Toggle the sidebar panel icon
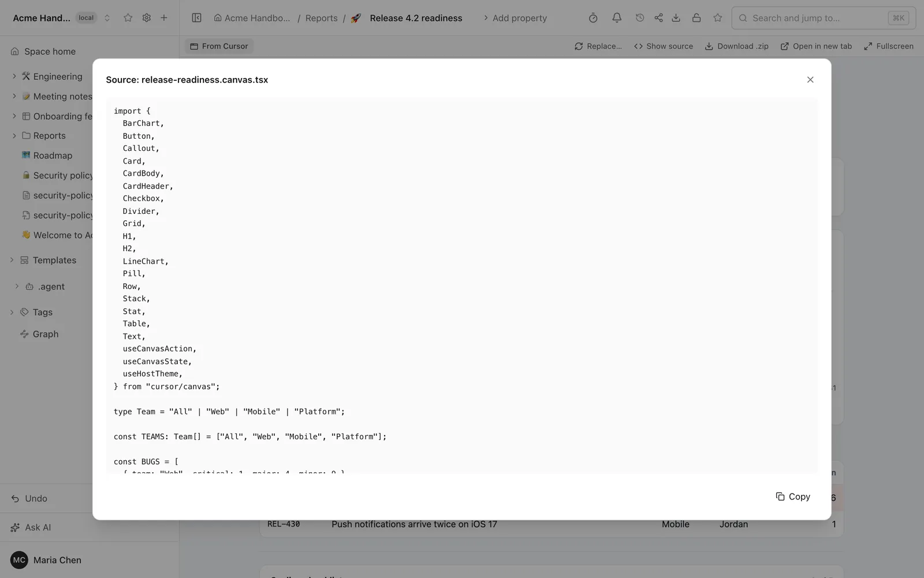 click(196, 18)
